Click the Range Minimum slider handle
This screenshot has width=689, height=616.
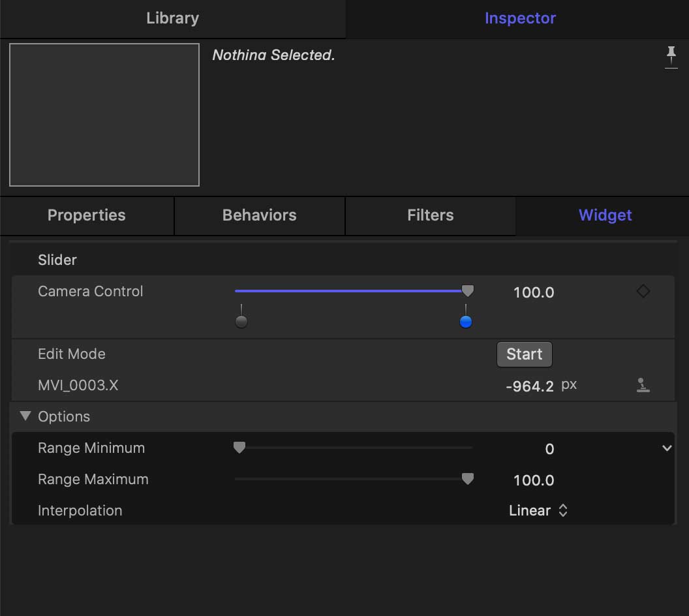tap(239, 447)
